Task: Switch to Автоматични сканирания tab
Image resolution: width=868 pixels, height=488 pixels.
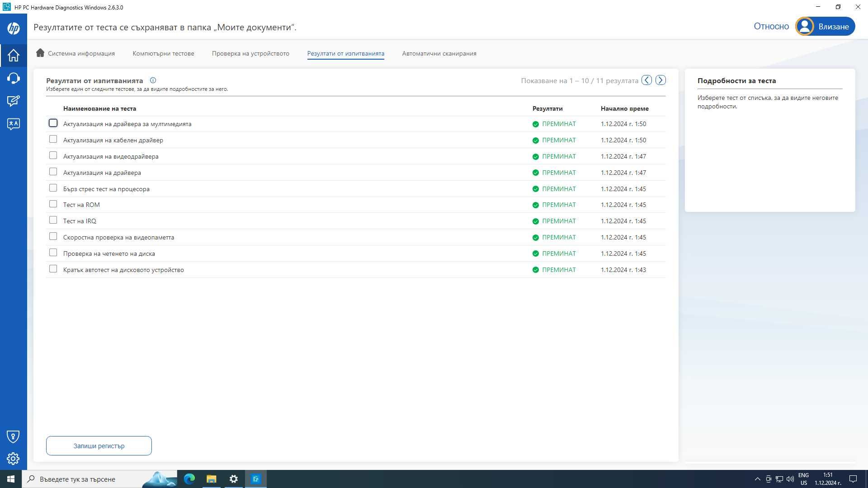Action: click(x=439, y=53)
